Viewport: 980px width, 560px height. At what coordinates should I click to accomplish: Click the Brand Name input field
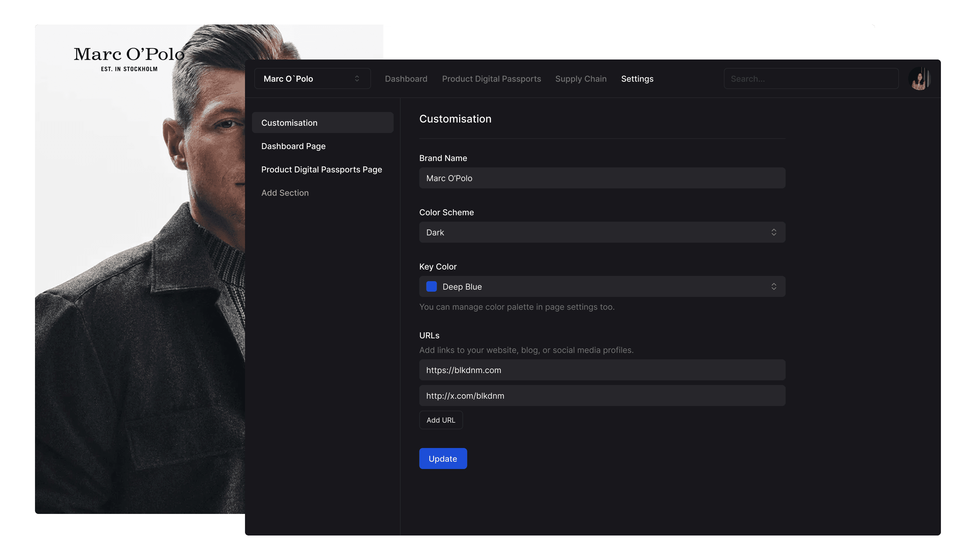602,178
